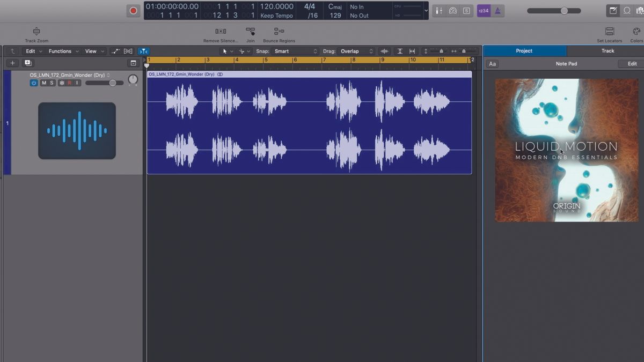Open the View menu in the tracks area

pyautogui.click(x=91, y=51)
